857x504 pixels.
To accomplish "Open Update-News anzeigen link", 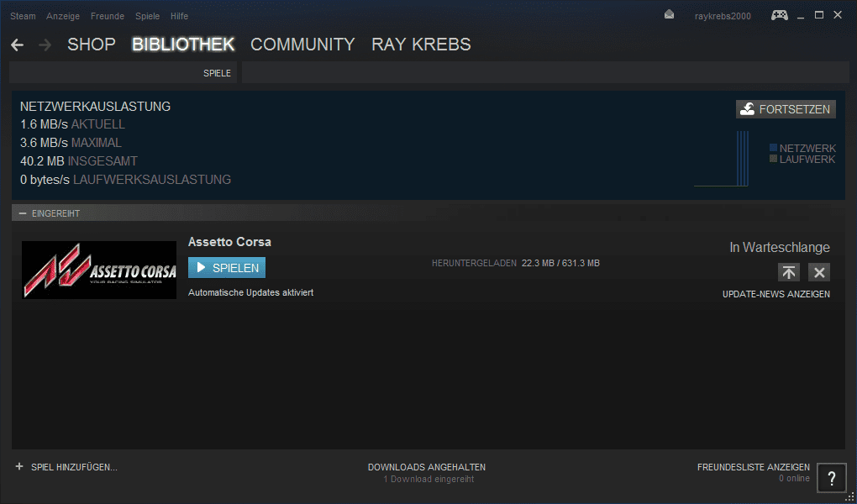I will (776, 294).
